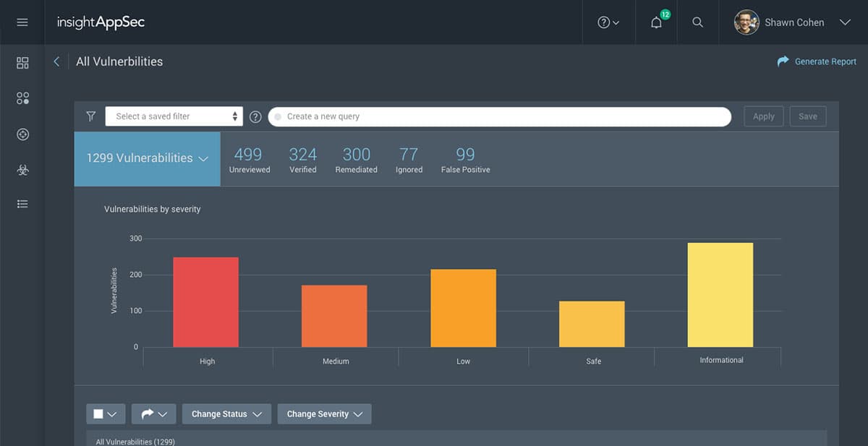This screenshot has width=868, height=446.
Task: Open the hamburger navigation menu
Action: click(22, 22)
